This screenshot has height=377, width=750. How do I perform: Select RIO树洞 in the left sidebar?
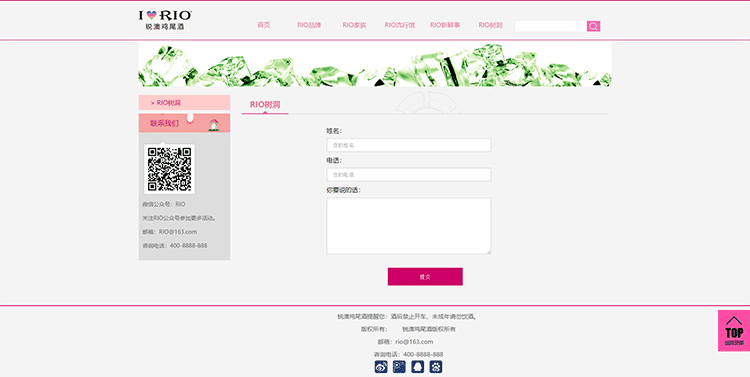tap(184, 102)
